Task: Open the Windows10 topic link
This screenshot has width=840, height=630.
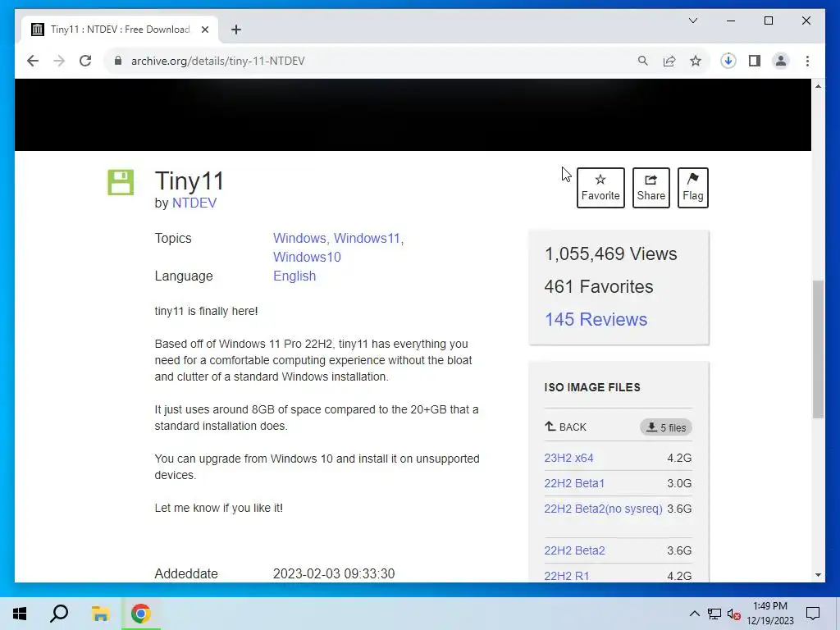Action: (x=307, y=257)
